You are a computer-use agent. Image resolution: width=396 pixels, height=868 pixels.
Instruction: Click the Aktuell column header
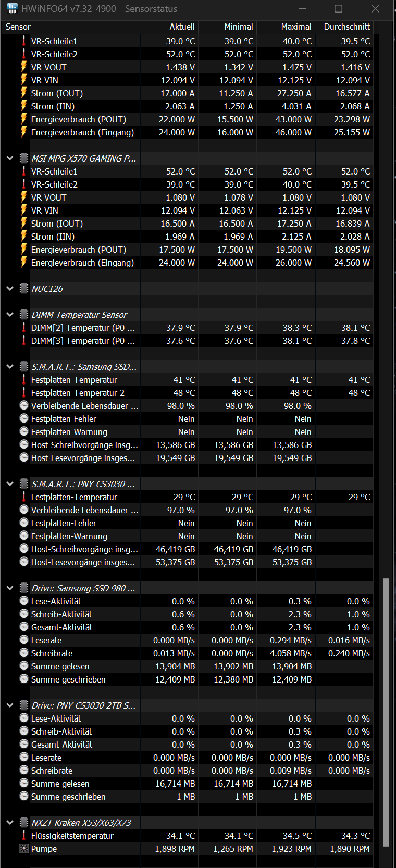[x=169, y=27]
